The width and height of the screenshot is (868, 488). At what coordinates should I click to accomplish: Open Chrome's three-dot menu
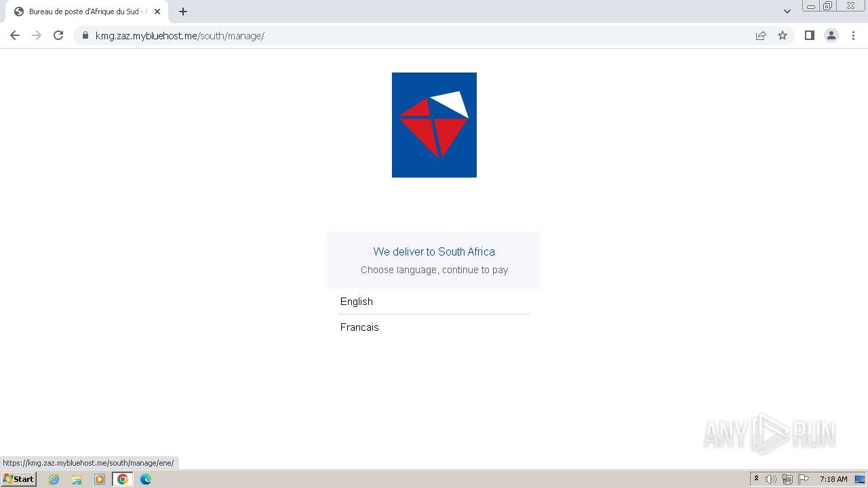pos(853,35)
